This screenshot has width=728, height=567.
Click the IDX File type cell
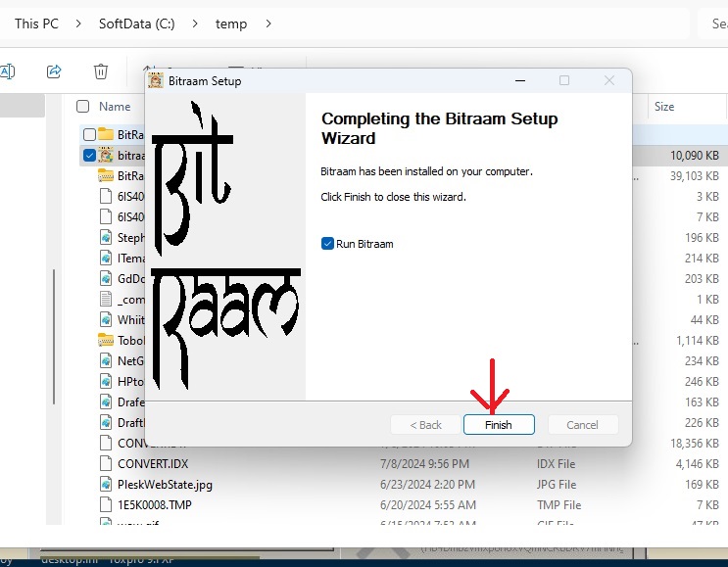click(557, 463)
